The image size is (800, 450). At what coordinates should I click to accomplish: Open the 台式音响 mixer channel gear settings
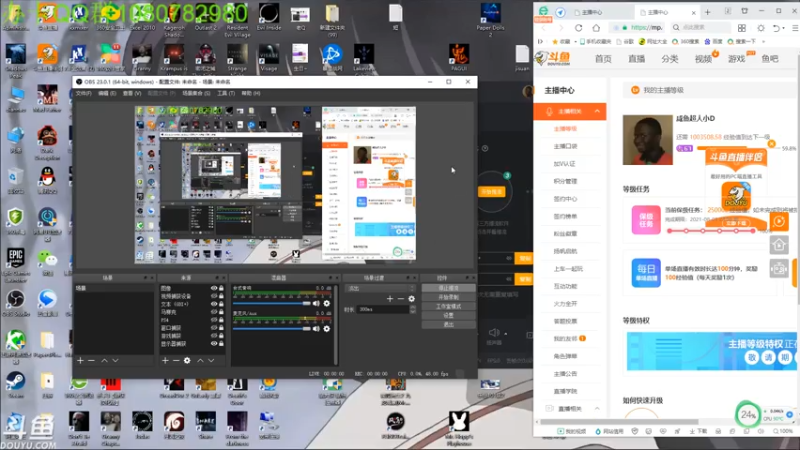click(x=327, y=304)
